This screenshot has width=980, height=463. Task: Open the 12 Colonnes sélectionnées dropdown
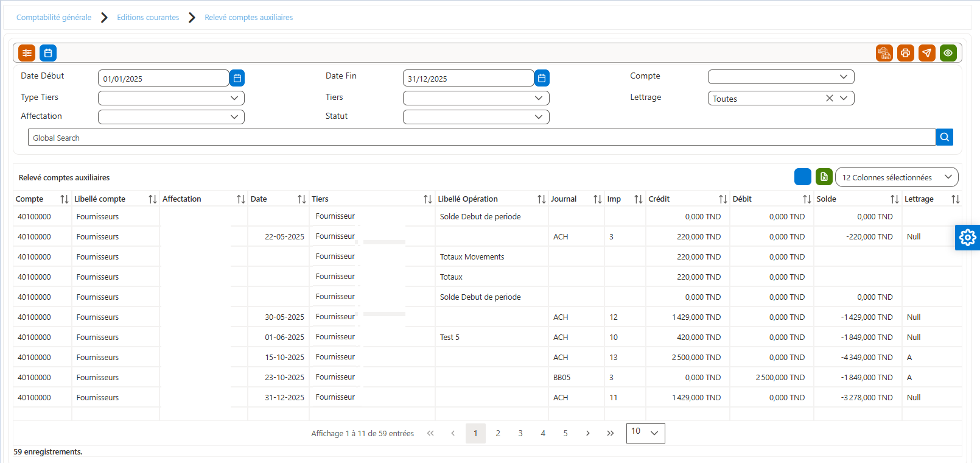[897, 177]
